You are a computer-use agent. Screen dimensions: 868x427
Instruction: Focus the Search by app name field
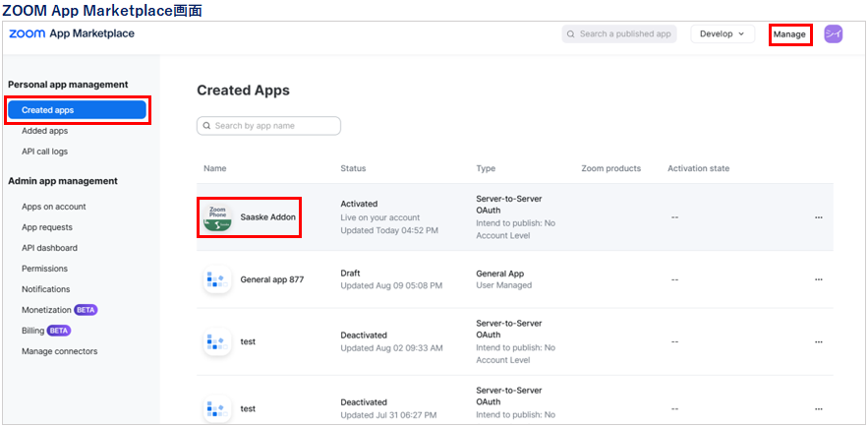(x=268, y=126)
